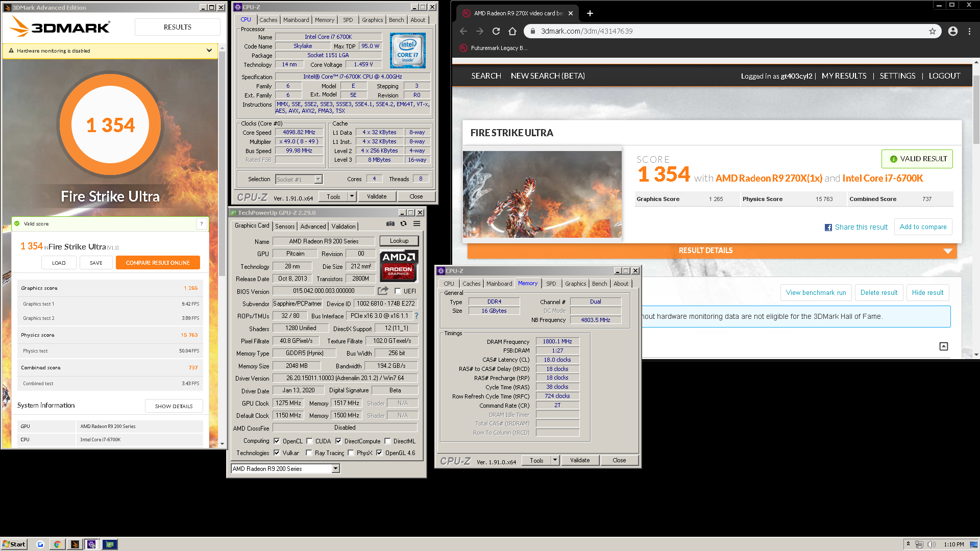The image size is (980, 551).
Task: Open the Sensors tab in GPU-Z
Action: point(285,226)
